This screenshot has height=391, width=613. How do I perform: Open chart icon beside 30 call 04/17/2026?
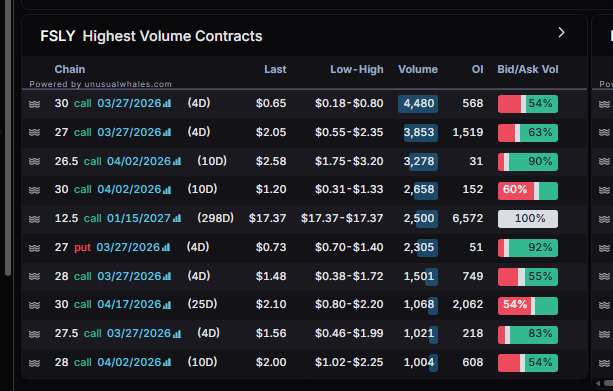pyautogui.click(x=167, y=305)
